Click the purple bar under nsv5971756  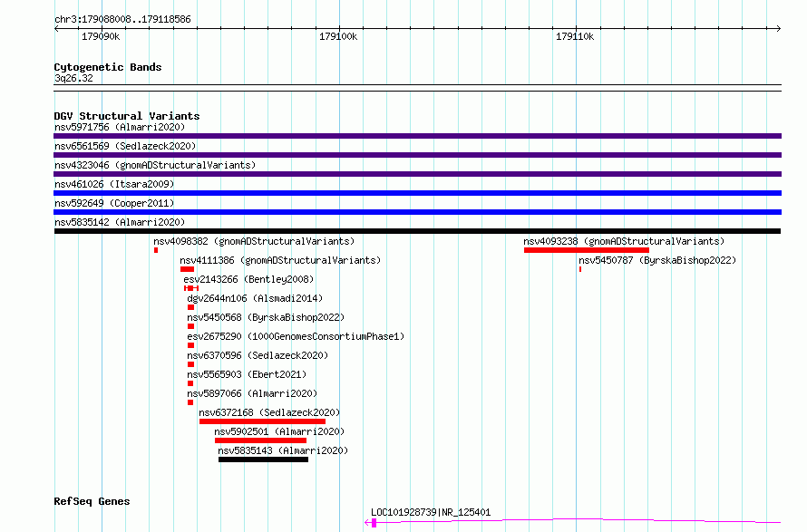417,136
